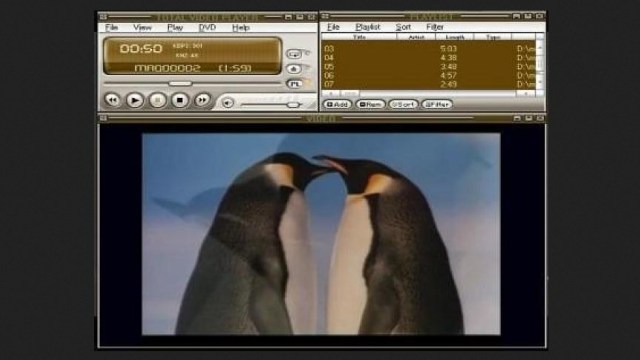
Task: Open the Sort menu in playlist window
Action: [403, 27]
